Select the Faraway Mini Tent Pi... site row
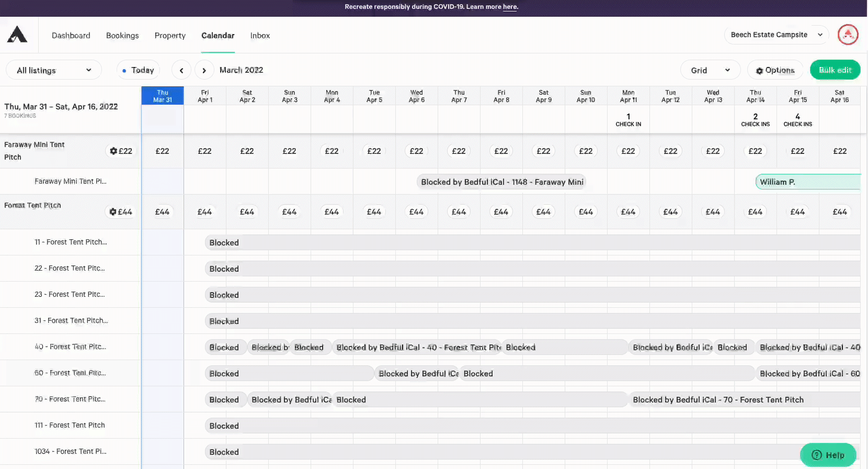The width and height of the screenshot is (868, 469). (x=71, y=181)
